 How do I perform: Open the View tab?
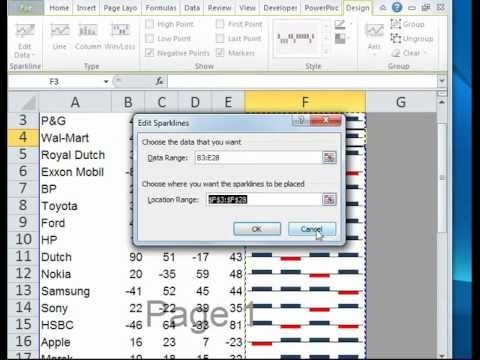point(247,8)
